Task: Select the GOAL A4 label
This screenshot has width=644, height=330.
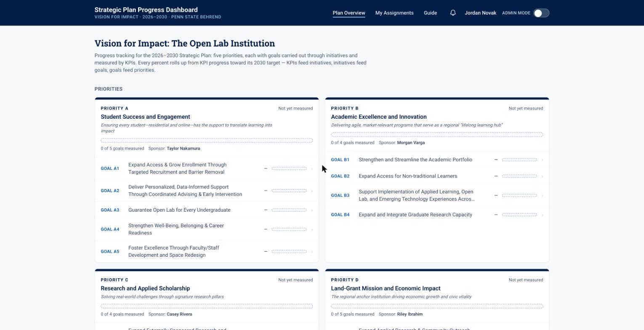Action: tap(110, 229)
